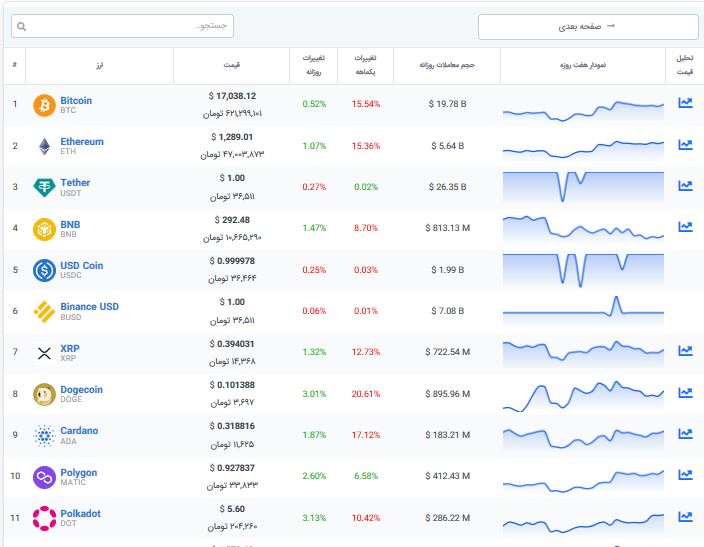Open price analysis chart icon for BNB
The image size is (704, 547).
685,227
